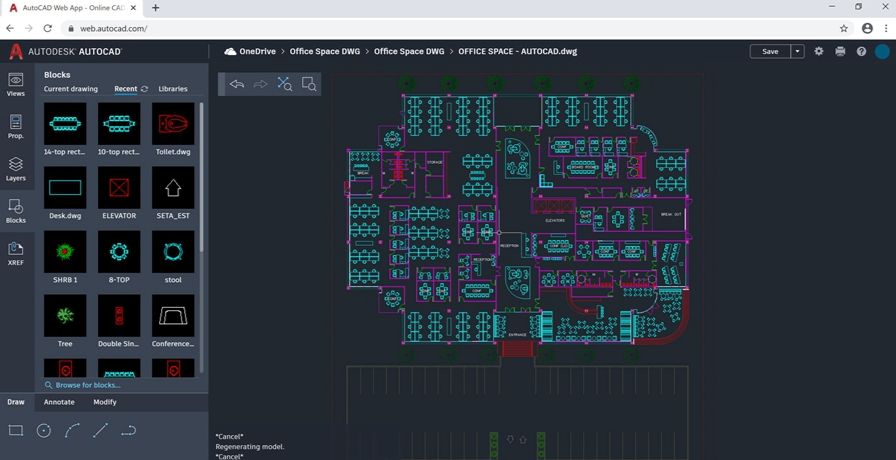896x460 pixels.
Task: Select the Annotate tab
Action: point(59,402)
